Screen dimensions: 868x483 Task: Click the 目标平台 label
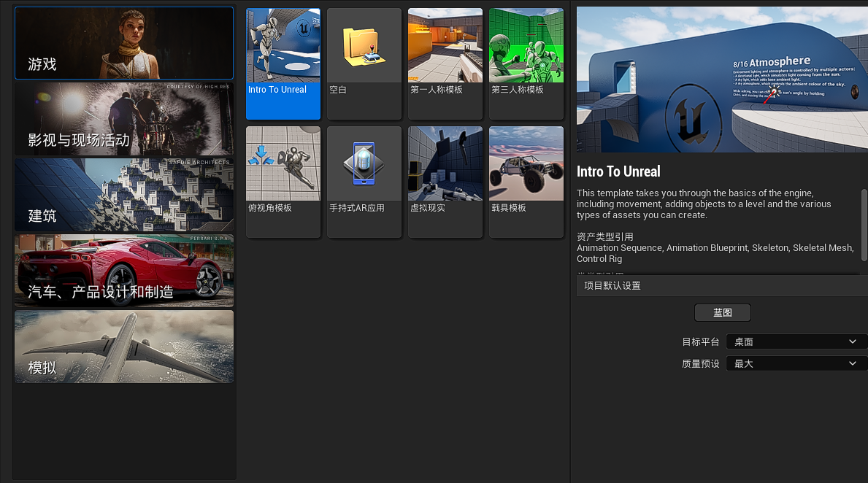tap(700, 342)
